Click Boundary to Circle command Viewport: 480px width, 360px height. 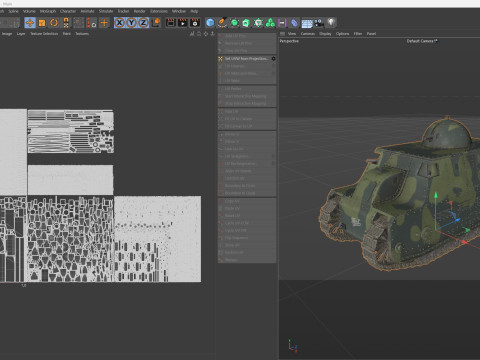tap(247, 186)
